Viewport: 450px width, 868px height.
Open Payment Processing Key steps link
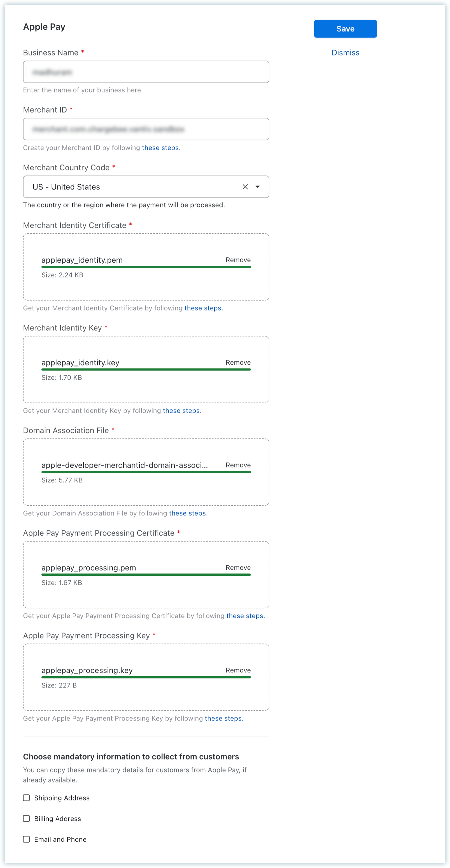[x=224, y=718]
